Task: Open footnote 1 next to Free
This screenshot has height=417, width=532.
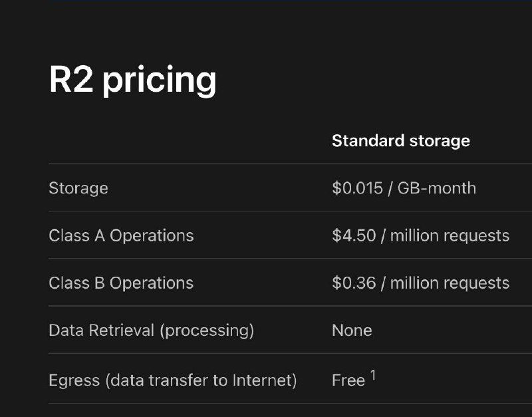Action: (373, 376)
